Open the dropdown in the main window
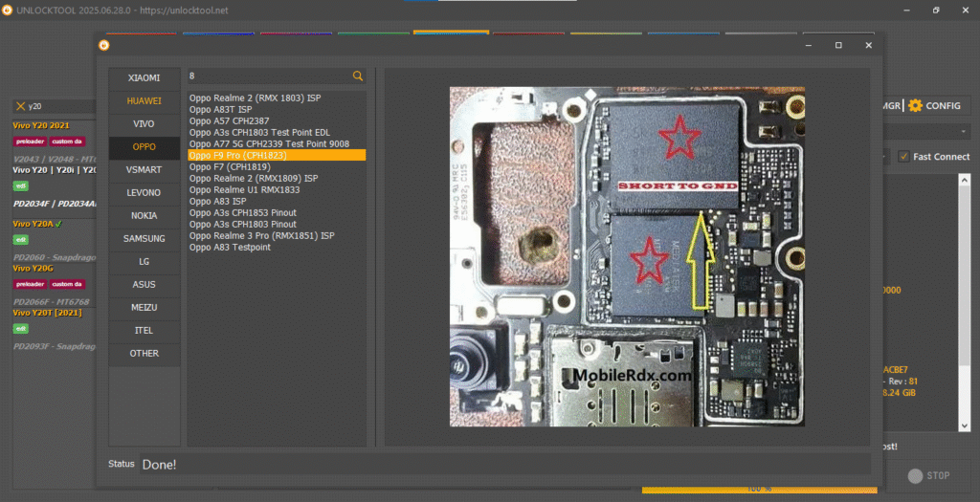This screenshot has height=502, width=980. [963, 132]
